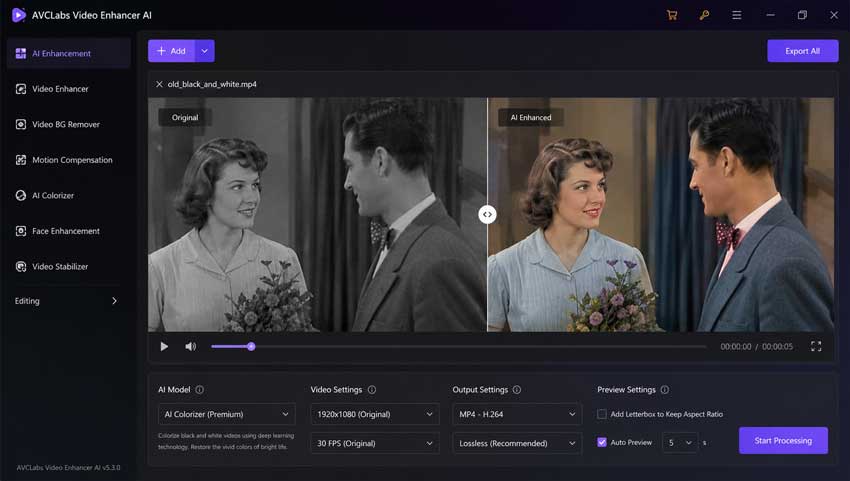This screenshot has height=481, width=850.
Task: Click the old_black_and_white.mp4 file name
Action: pos(212,84)
